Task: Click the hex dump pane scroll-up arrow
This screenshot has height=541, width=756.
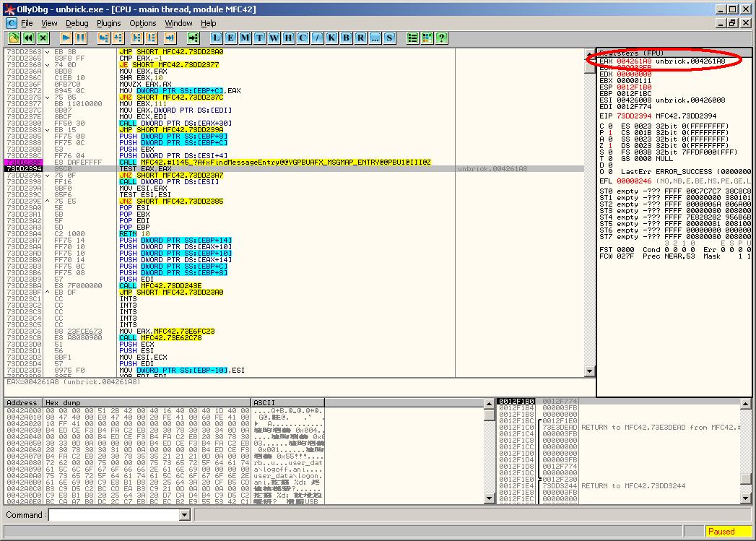Action: 489,404
